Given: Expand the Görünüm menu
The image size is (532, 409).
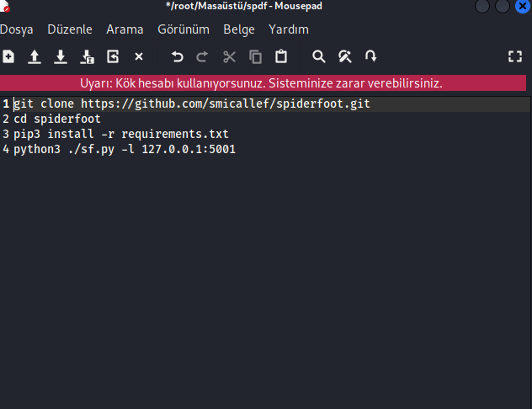Looking at the screenshot, I should click(184, 29).
